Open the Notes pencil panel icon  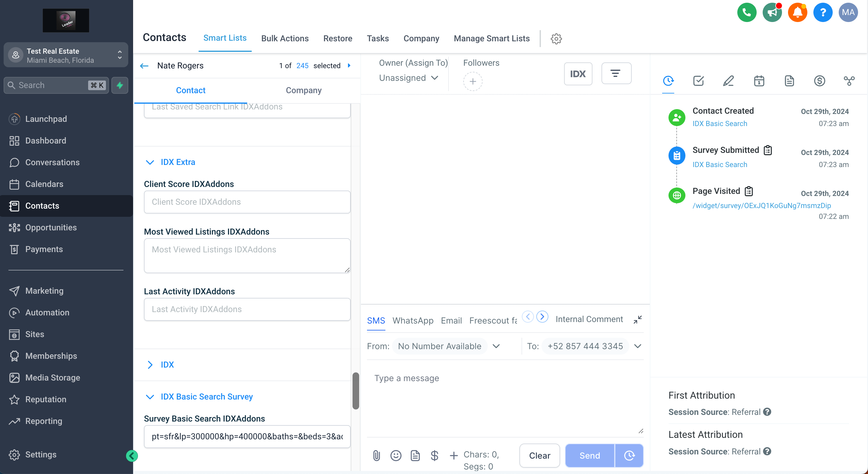point(729,81)
